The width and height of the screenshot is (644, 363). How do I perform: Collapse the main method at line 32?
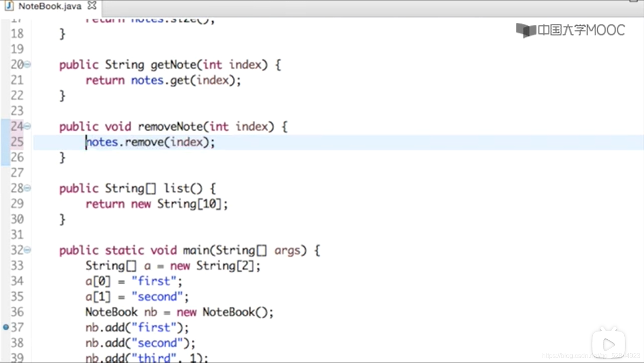pyautogui.click(x=27, y=250)
